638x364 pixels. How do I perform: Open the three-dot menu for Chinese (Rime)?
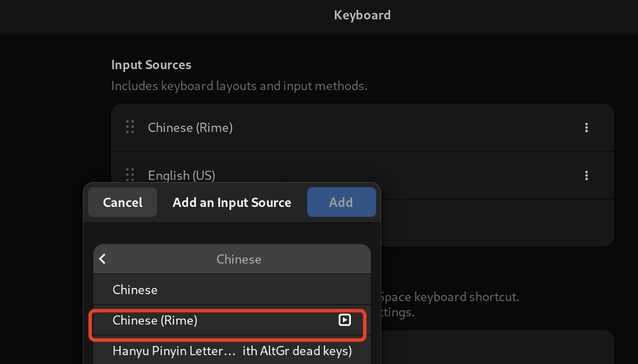(x=586, y=127)
